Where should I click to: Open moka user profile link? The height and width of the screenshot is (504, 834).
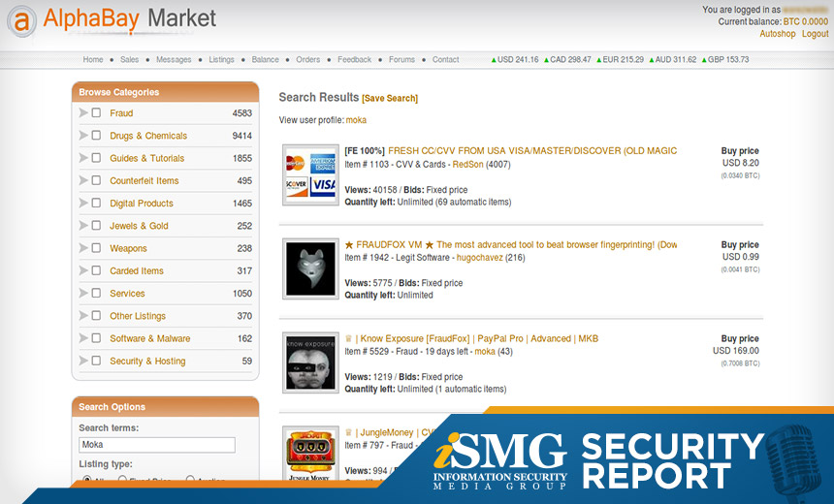[x=356, y=120]
